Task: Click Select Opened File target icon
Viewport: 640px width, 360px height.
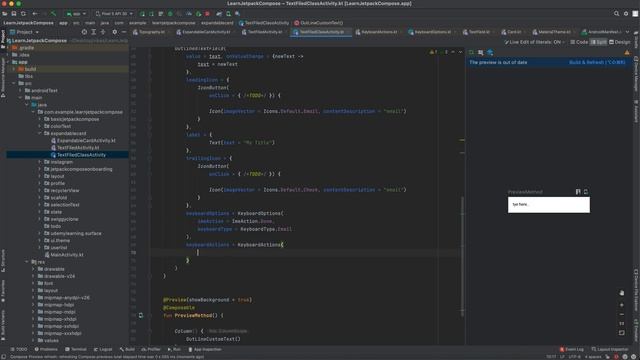Action: click(84, 32)
